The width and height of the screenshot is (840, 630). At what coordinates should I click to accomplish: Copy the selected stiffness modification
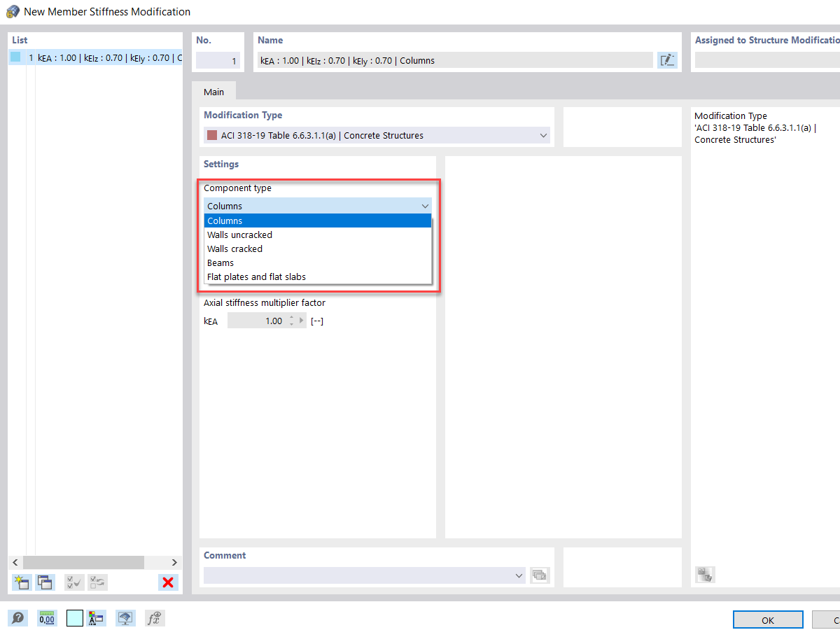(45, 582)
